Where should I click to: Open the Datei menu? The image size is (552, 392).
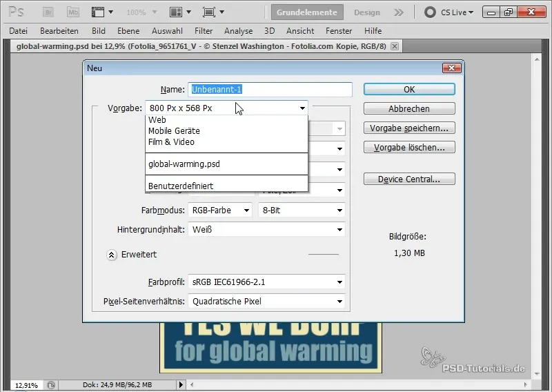coord(19,31)
